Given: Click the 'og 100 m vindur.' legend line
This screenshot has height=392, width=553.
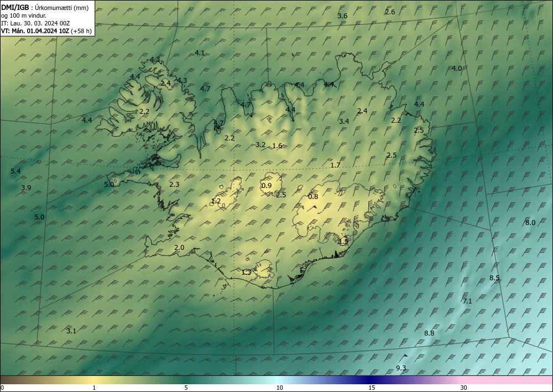Looking at the screenshot, I should point(24,15).
